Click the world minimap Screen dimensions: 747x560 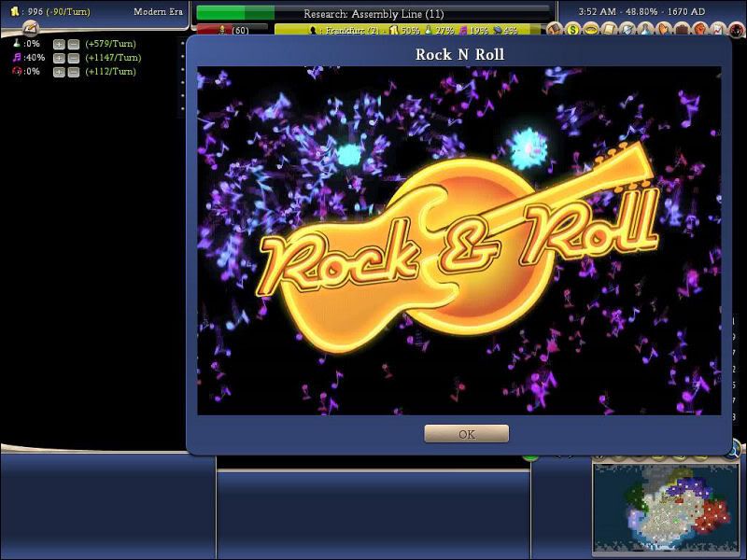(666, 509)
